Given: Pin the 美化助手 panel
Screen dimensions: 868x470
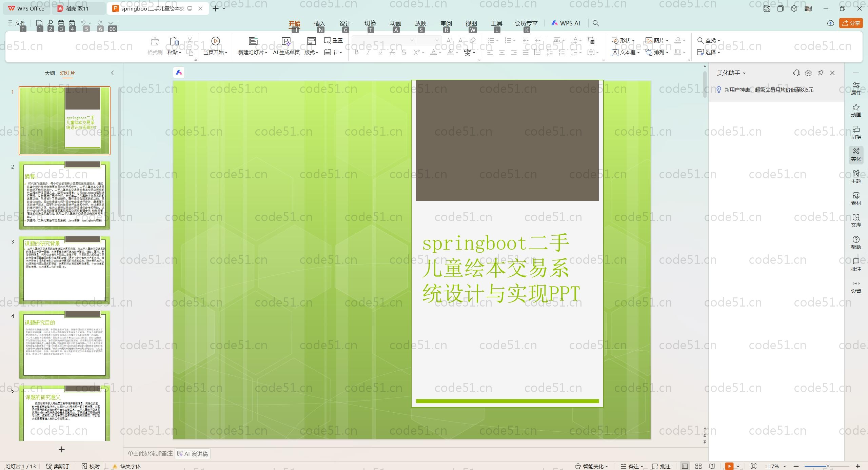Looking at the screenshot, I should click(821, 73).
